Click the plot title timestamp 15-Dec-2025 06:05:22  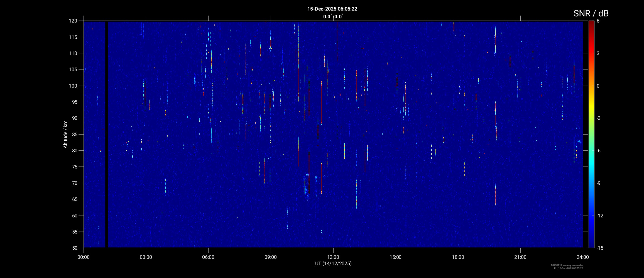pos(332,9)
